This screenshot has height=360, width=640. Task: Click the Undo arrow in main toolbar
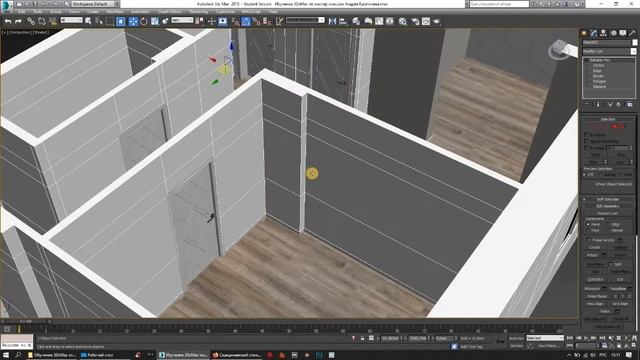tap(8, 21)
